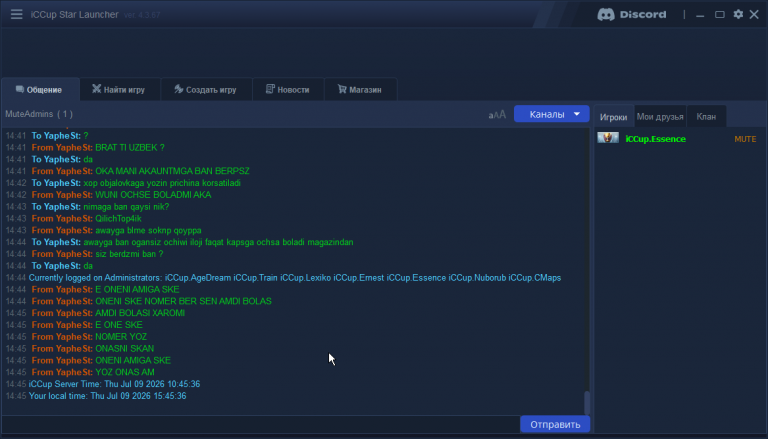Click the iCCup.Essence avatar icon
The height and width of the screenshot is (439, 768).
[x=608, y=138]
